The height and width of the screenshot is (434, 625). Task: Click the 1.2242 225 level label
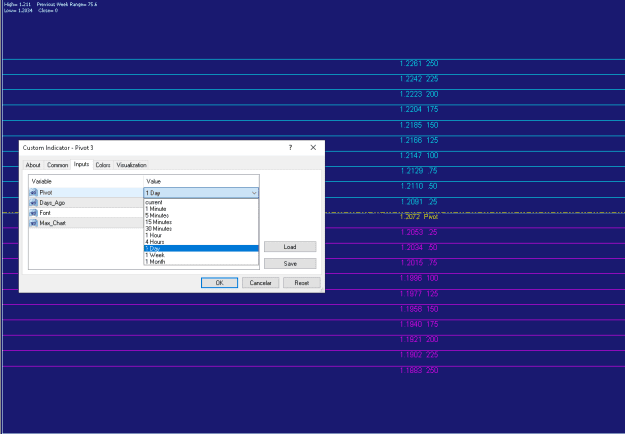(x=419, y=79)
